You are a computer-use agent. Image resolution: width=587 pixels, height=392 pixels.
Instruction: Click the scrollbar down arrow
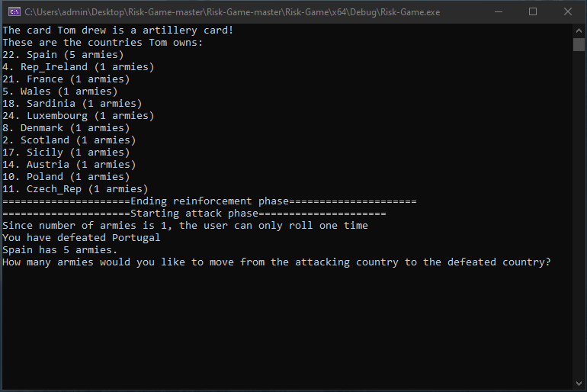click(579, 384)
